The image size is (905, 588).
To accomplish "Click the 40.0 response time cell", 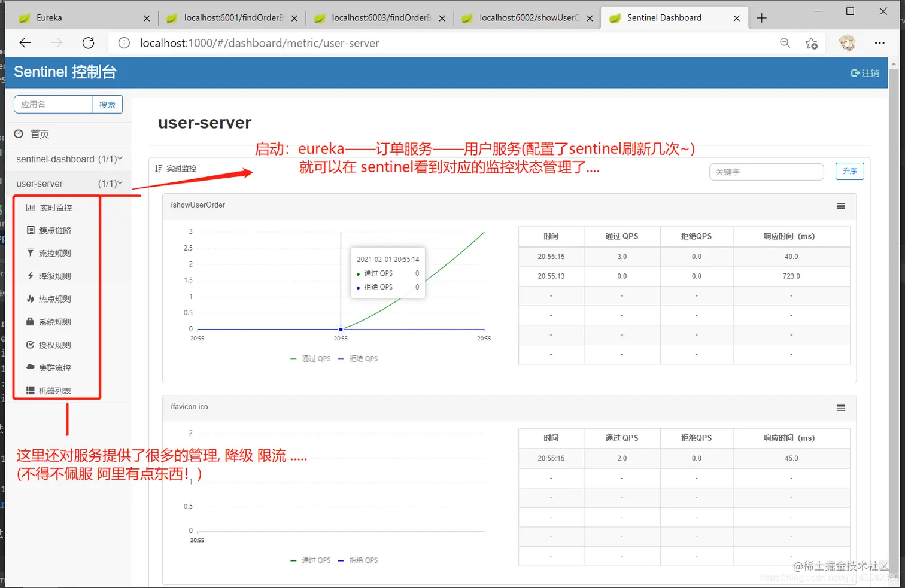I will click(791, 256).
